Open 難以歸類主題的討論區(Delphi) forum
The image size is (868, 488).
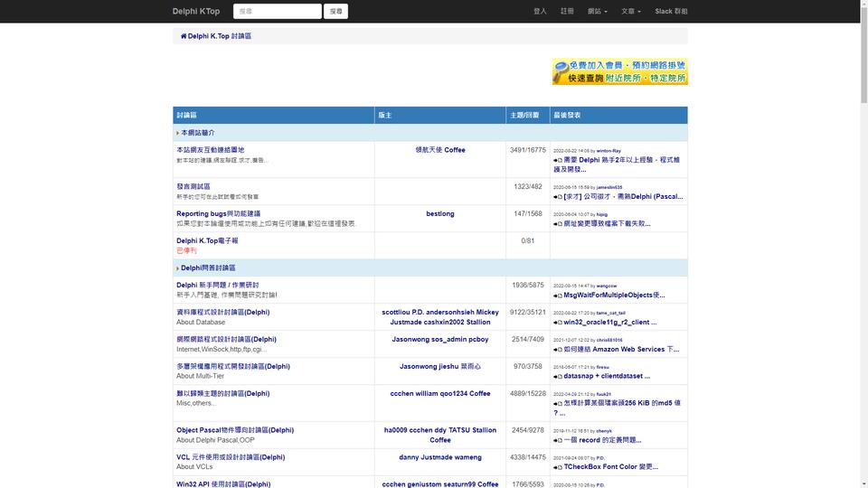click(x=223, y=393)
